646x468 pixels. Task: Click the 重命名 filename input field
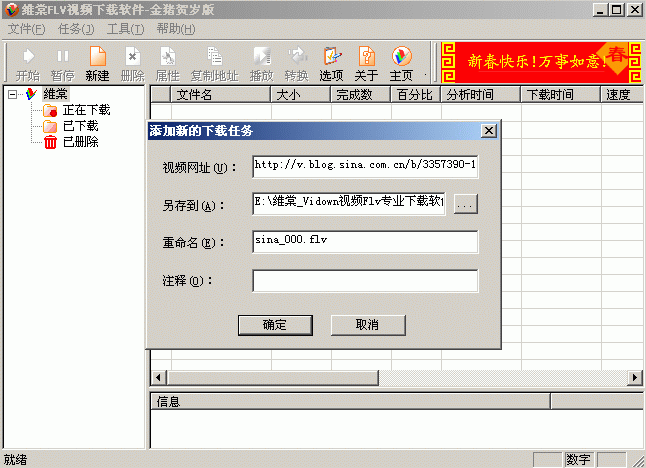tap(365, 242)
